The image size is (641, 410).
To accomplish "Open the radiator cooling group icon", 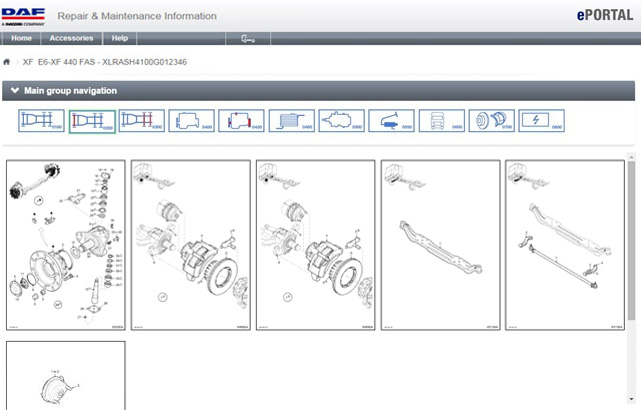I will (x=291, y=122).
